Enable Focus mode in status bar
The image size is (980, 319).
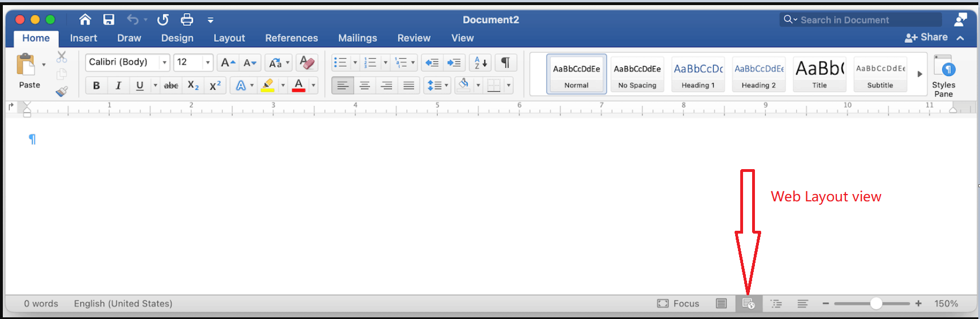click(x=679, y=304)
